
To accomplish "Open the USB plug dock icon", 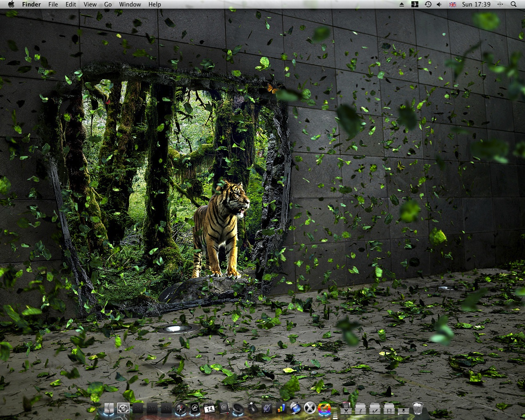I will pyautogui.click(x=253, y=408).
